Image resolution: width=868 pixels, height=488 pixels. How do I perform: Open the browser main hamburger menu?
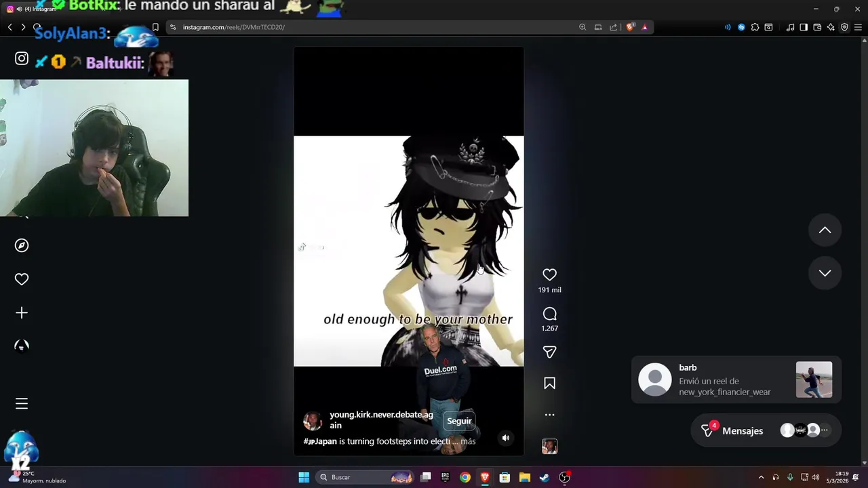click(x=859, y=27)
